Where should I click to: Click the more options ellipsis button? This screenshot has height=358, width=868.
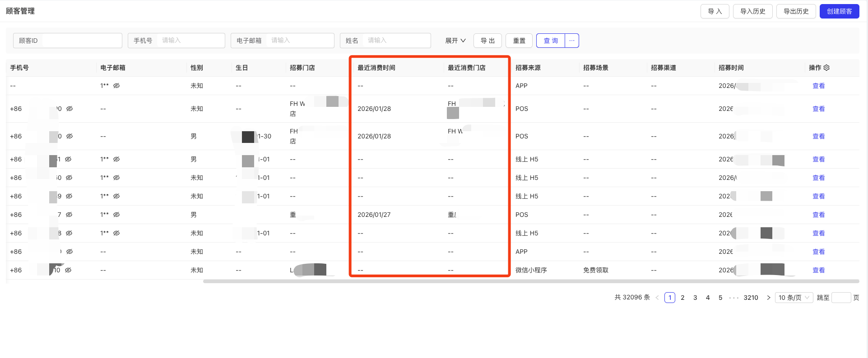(572, 41)
